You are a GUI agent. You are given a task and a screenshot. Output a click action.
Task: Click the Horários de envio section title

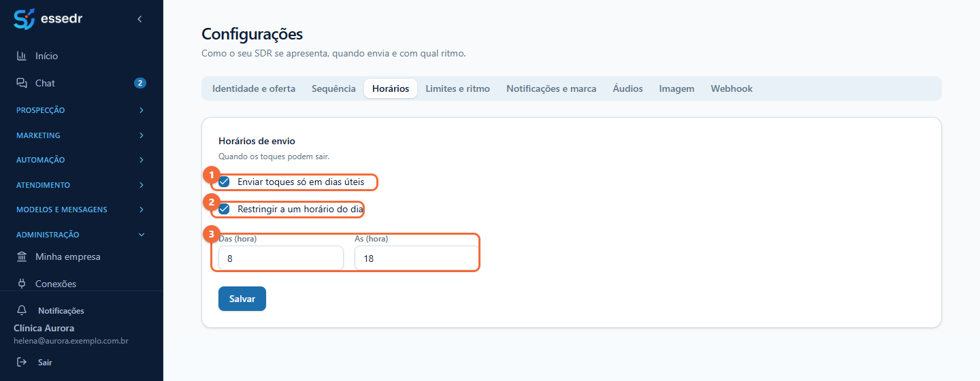coord(257,141)
